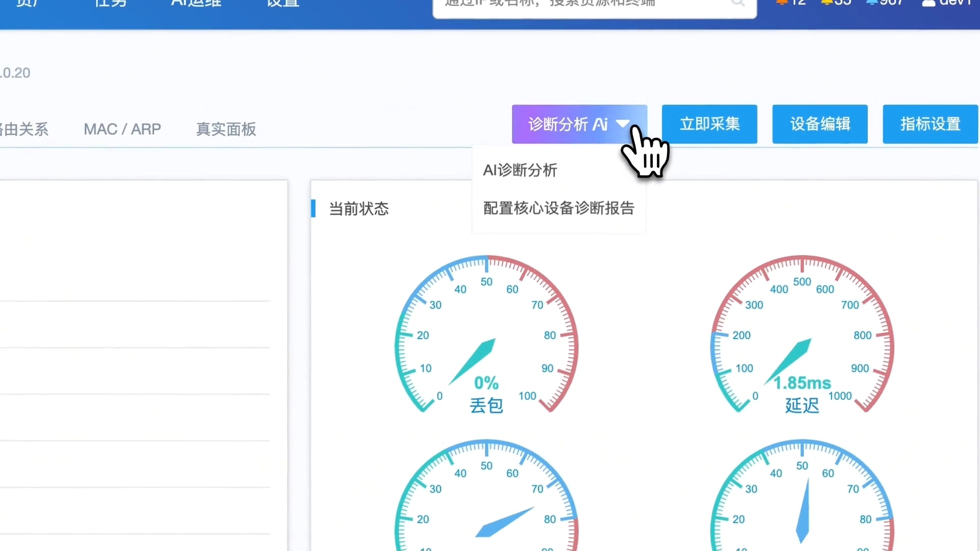This screenshot has height=551, width=980.
Task: Open 指标设置
Action: [x=930, y=124]
